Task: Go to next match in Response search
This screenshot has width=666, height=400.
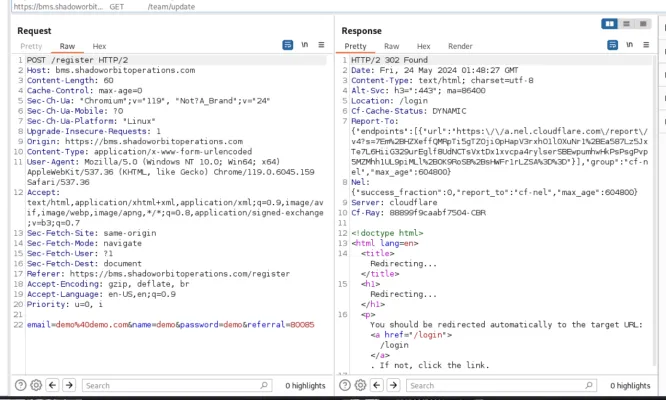Action: (397, 385)
